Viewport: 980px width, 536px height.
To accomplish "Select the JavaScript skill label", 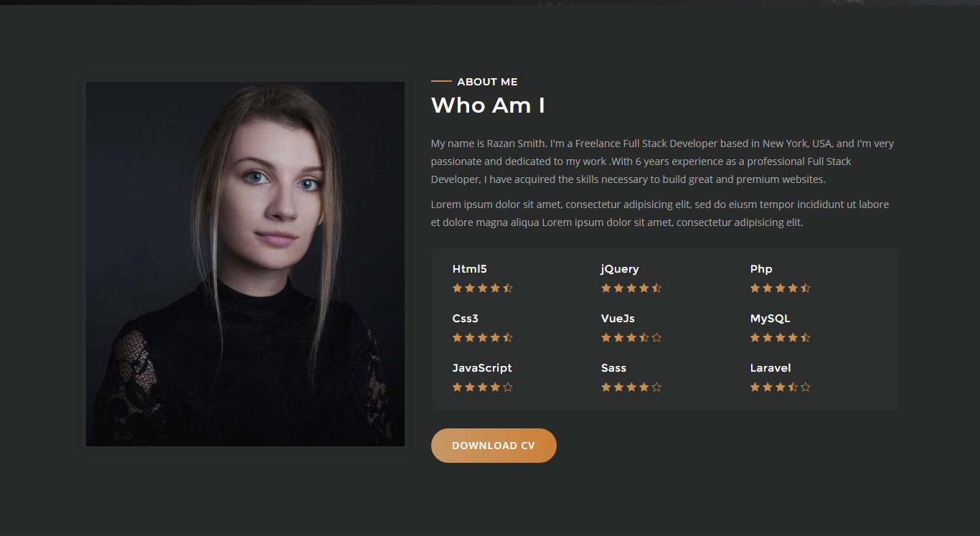I will pos(482,368).
